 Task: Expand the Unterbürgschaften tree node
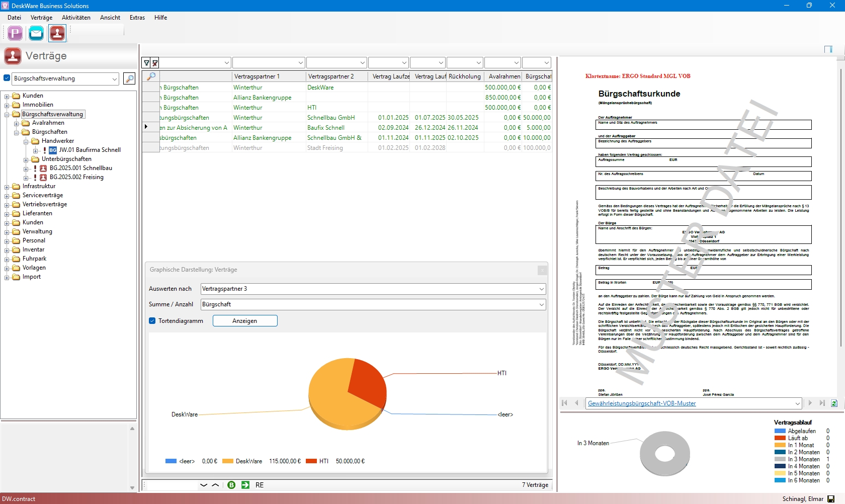26,159
